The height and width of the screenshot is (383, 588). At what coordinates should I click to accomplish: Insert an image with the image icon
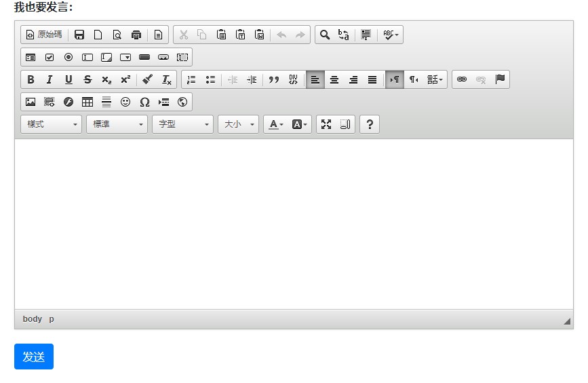31,102
